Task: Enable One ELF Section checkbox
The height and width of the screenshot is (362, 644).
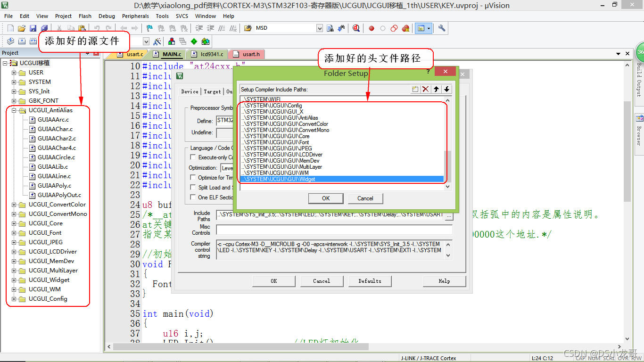Action: [x=193, y=197]
